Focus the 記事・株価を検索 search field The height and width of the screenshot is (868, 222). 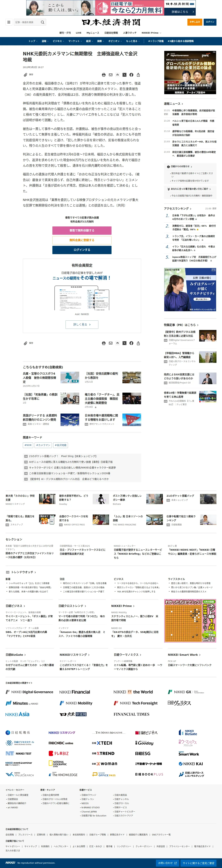click(27, 22)
